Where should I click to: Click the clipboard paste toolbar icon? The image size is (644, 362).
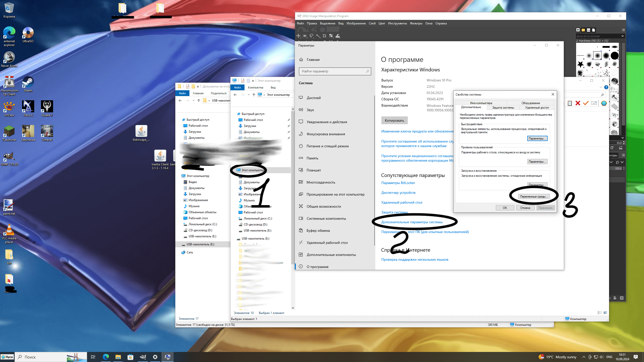tap(570, 103)
